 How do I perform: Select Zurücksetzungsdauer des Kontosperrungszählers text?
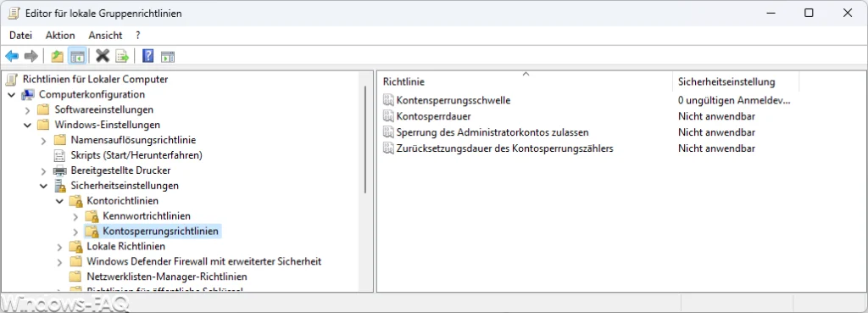pos(505,148)
